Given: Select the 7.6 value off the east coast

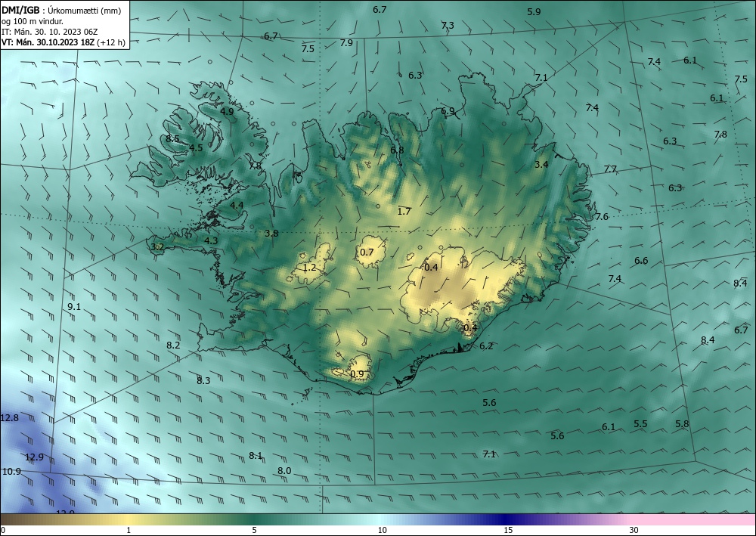Looking at the screenshot, I should [x=602, y=216].
